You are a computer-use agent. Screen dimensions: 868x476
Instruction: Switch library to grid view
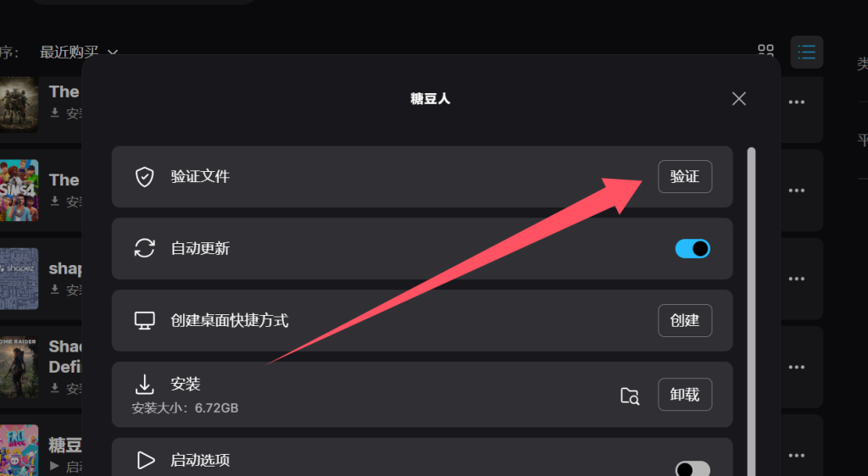pos(765,53)
